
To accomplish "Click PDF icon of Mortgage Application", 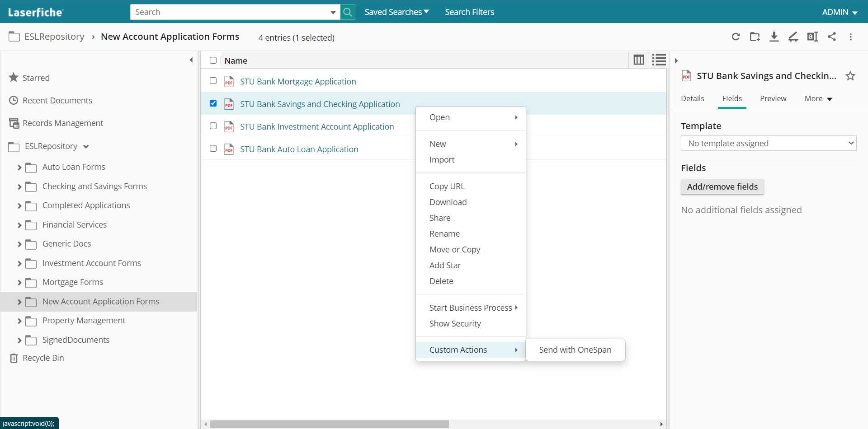I will click(x=229, y=81).
